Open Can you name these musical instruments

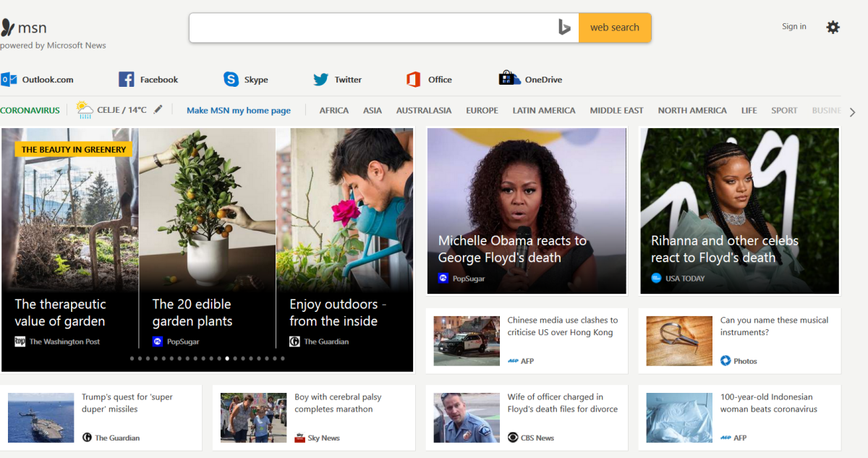[774, 326]
